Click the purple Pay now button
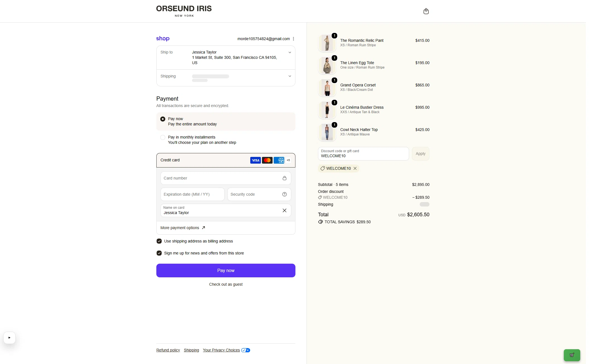 pos(226,270)
